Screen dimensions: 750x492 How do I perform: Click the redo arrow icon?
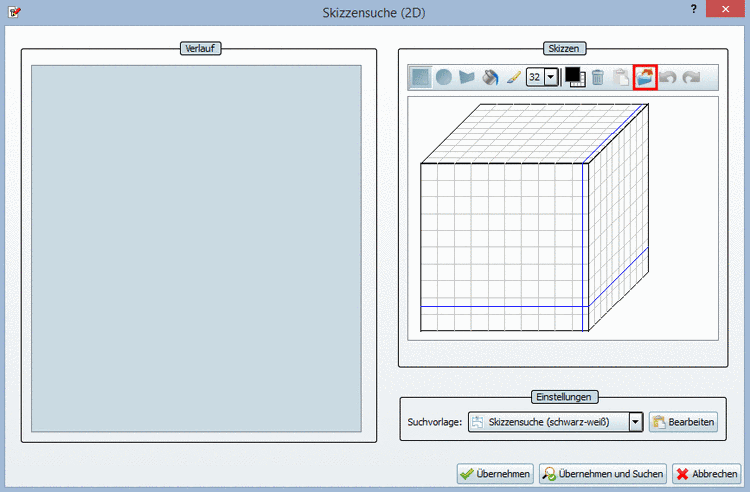tap(691, 77)
